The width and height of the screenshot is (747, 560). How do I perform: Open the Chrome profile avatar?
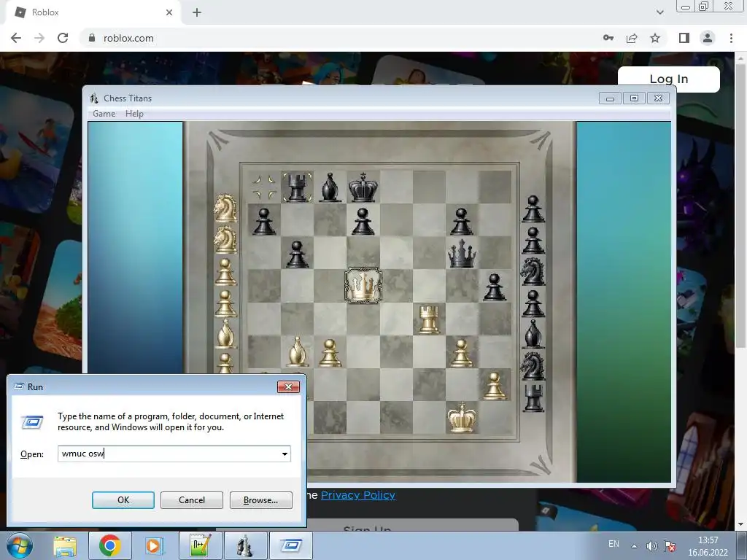tap(708, 38)
